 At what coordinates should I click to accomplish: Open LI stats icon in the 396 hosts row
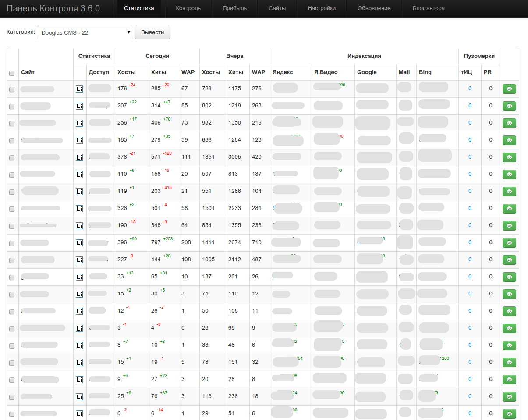(x=79, y=242)
